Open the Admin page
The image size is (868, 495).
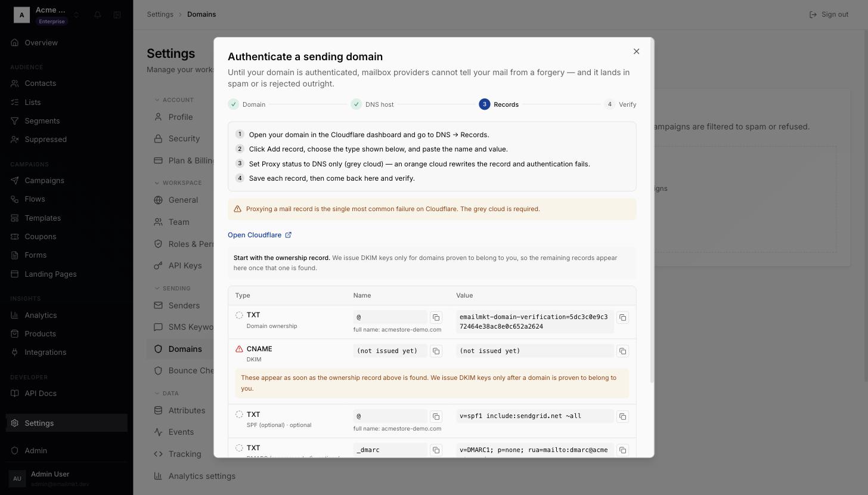click(x=67, y=450)
